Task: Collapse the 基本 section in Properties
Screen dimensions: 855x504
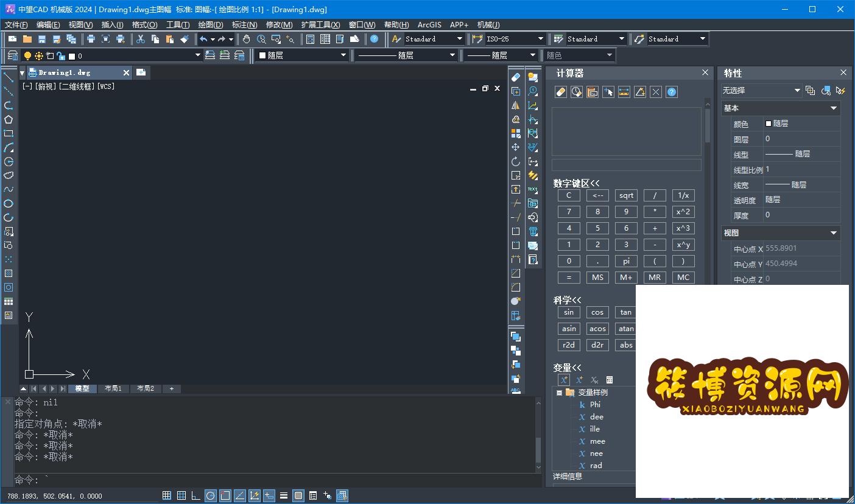Action: pyautogui.click(x=834, y=108)
